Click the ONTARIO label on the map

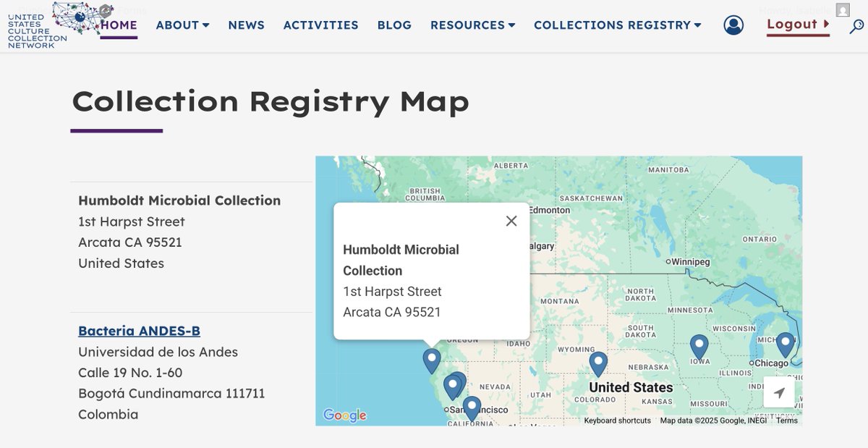click(x=759, y=239)
